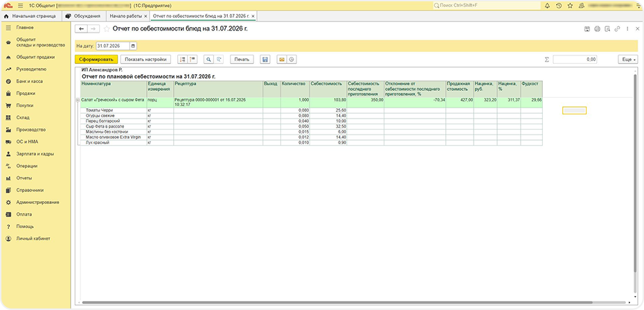The image size is (644, 310).
Task: Click the Рецептура 0000-000001 cell
Action: [219, 103]
